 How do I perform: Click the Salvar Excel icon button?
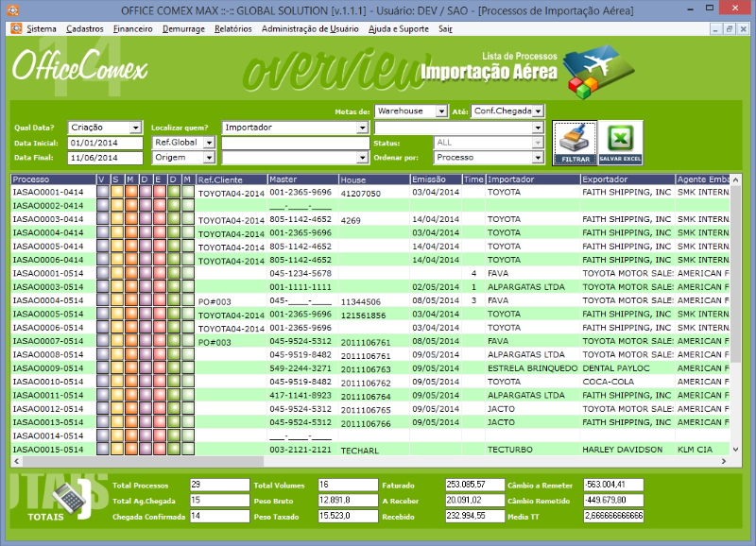(x=620, y=144)
